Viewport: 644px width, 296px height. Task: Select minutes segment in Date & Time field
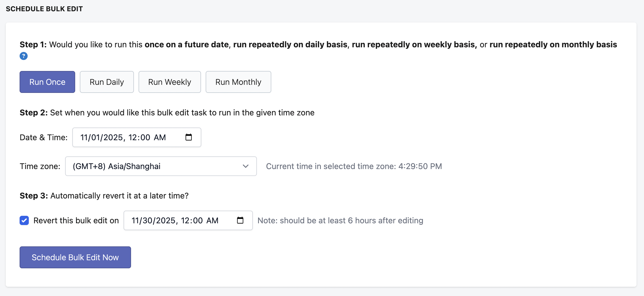145,137
